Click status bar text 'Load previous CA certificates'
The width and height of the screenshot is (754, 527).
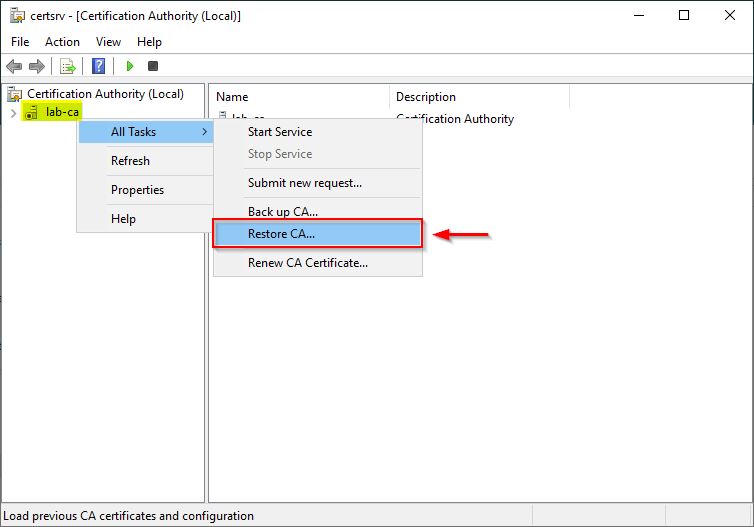pos(128,515)
